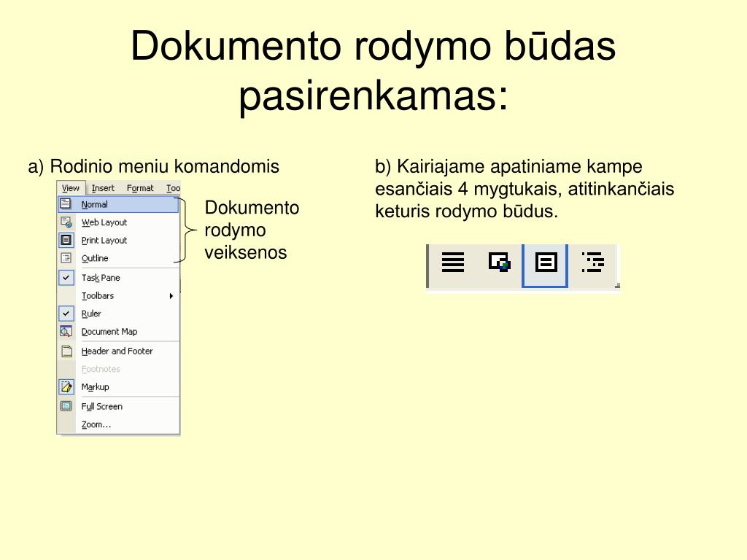
Task: Click the heading "a) Rodinio meniu komandomis"
Action: tap(153, 167)
